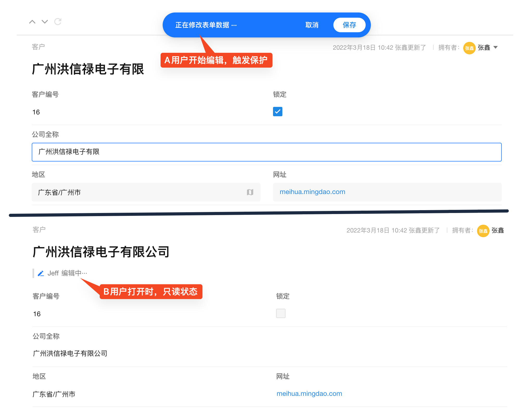The height and width of the screenshot is (420, 527).
Task: Go to previous record with up arrow
Action: [32, 22]
